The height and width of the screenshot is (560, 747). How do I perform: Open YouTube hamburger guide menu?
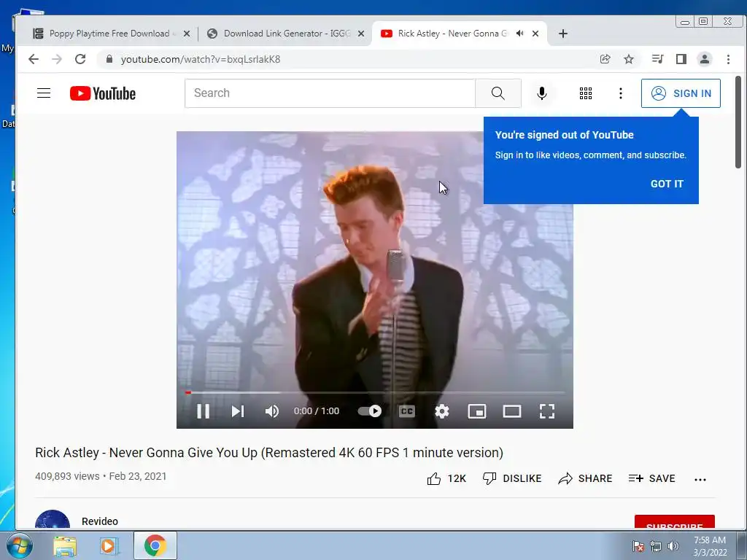pyautogui.click(x=44, y=93)
